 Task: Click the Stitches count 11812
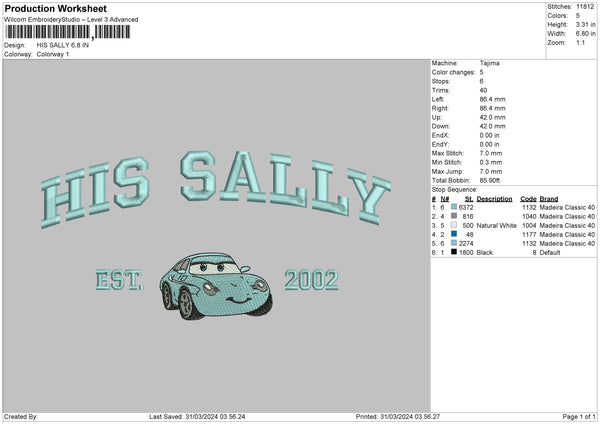point(586,7)
